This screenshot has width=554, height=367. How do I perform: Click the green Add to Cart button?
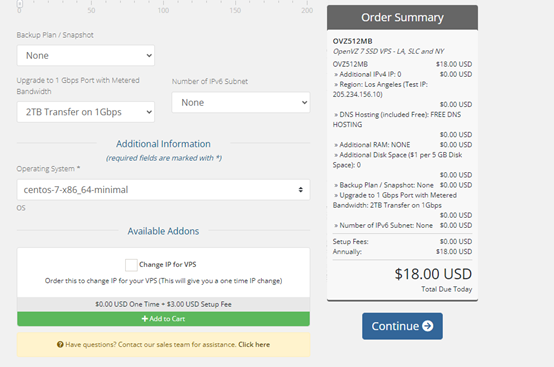(163, 319)
